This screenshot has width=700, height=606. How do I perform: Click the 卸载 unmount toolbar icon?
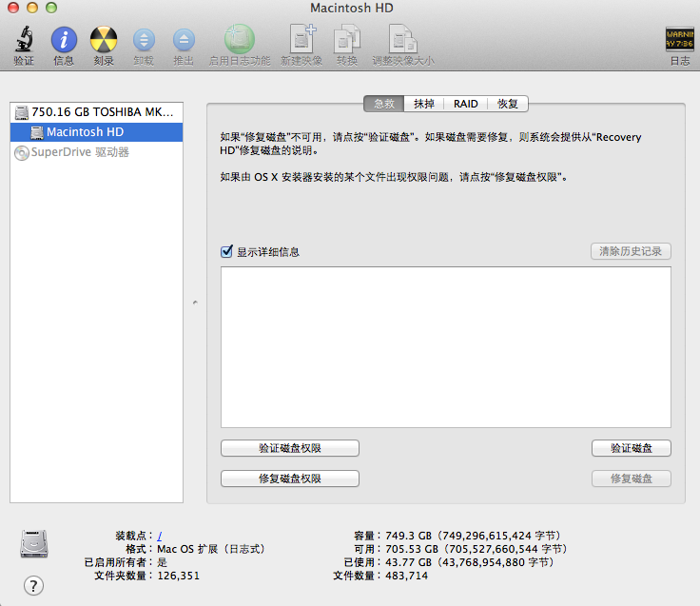point(144,40)
